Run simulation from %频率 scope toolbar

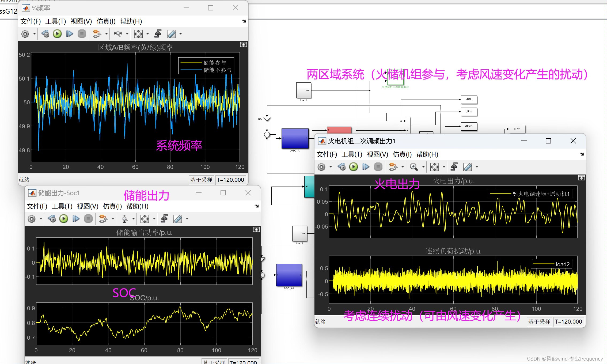click(57, 34)
